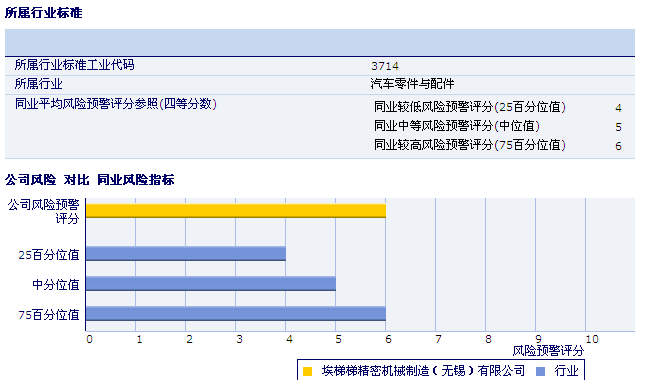Click the 风险预警评分 axis title

pos(548,351)
